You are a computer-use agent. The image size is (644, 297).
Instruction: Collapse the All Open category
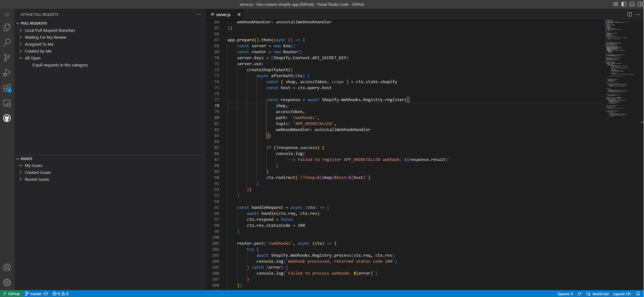33,58
